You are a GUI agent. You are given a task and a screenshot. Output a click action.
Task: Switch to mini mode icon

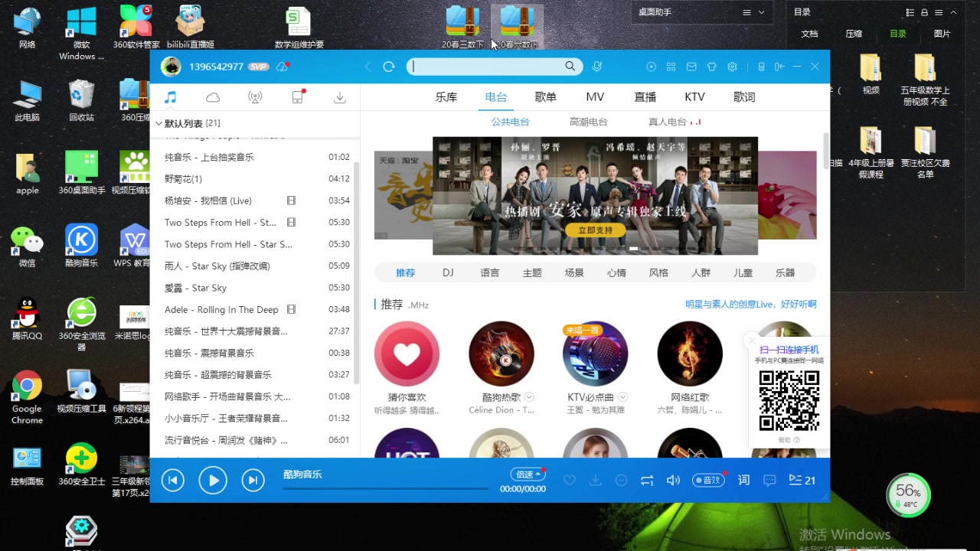pyautogui.click(x=779, y=67)
